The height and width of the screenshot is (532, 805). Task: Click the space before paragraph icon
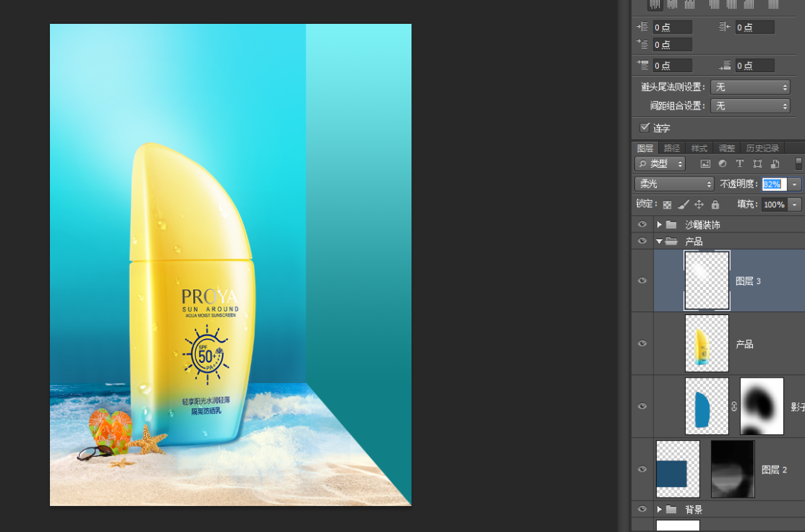click(x=642, y=65)
